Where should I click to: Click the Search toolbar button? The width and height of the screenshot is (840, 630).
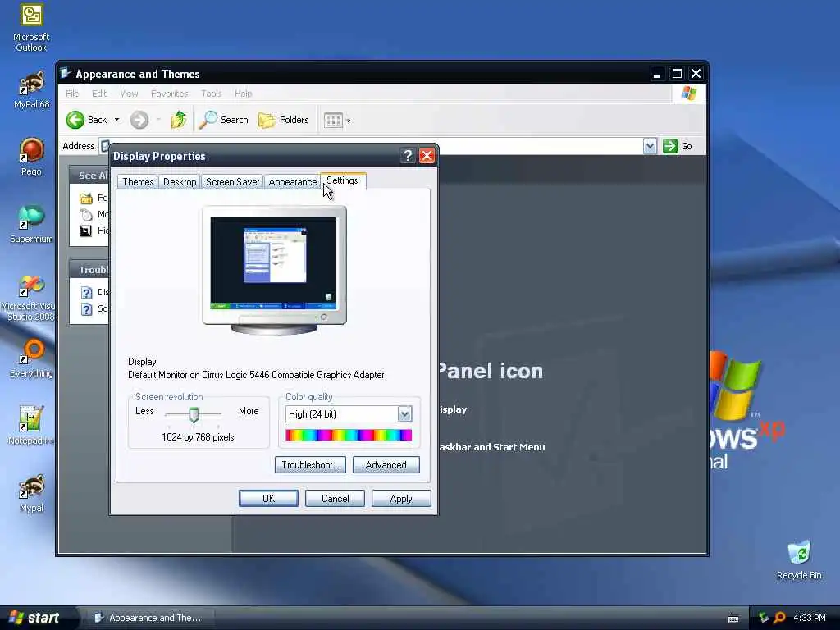[x=224, y=120]
